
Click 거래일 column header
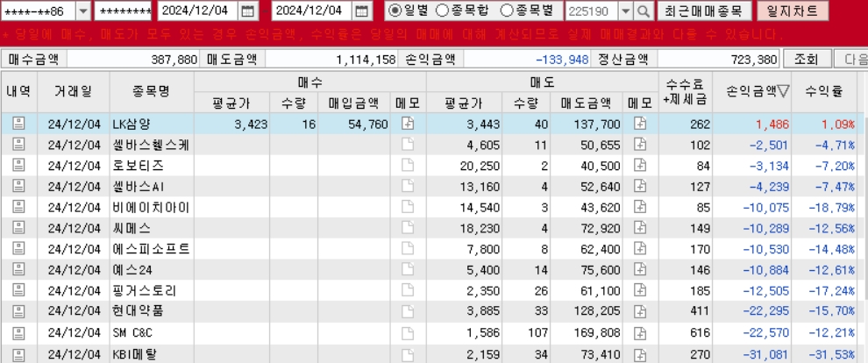[74, 92]
